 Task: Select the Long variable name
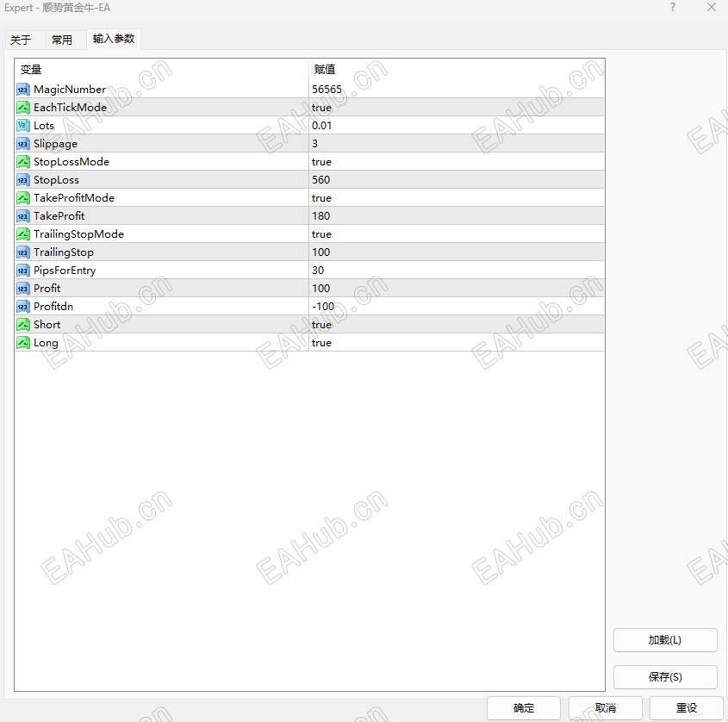(x=46, y=343)
